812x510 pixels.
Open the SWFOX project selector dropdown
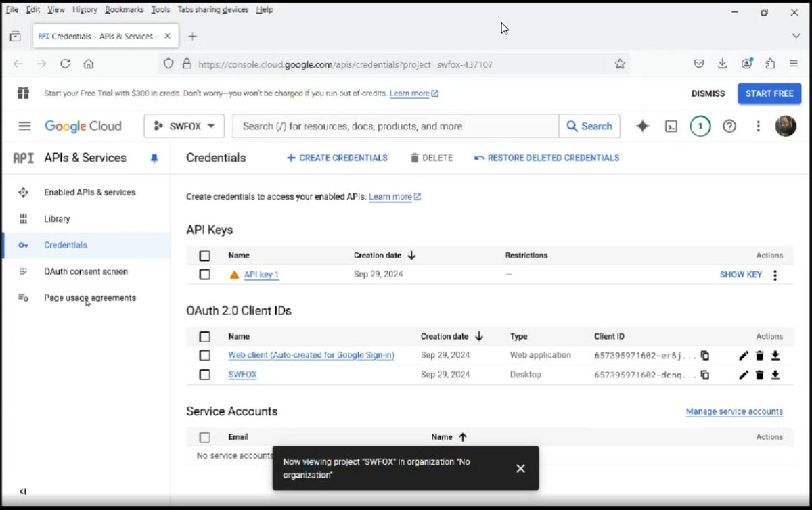[184, 126]
